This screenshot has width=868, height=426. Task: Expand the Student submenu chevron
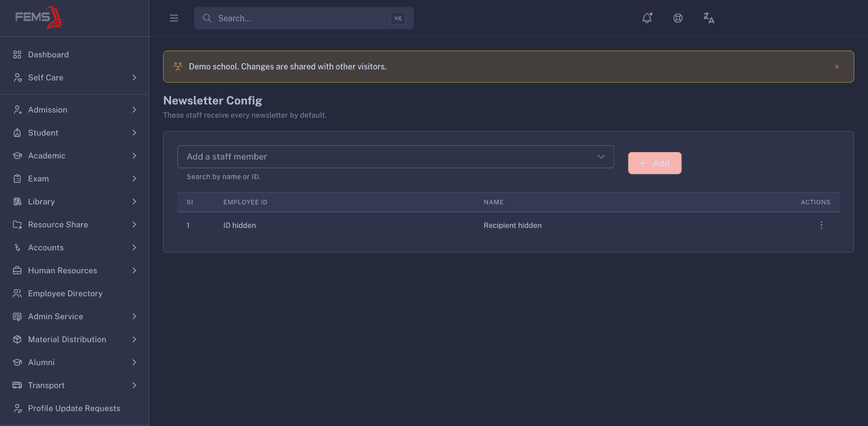coord(134,133)
